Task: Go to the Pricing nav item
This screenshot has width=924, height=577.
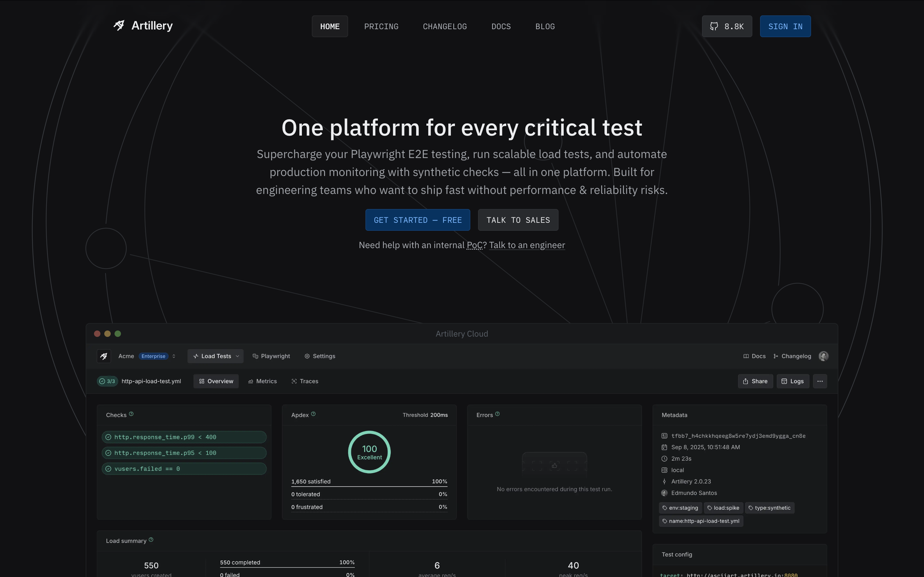Action: [x=381, y=26]
